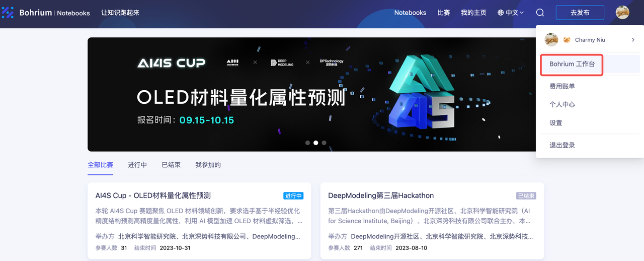
Task: Click the AI4S CUP logo in banner
Action: point(171,63)
